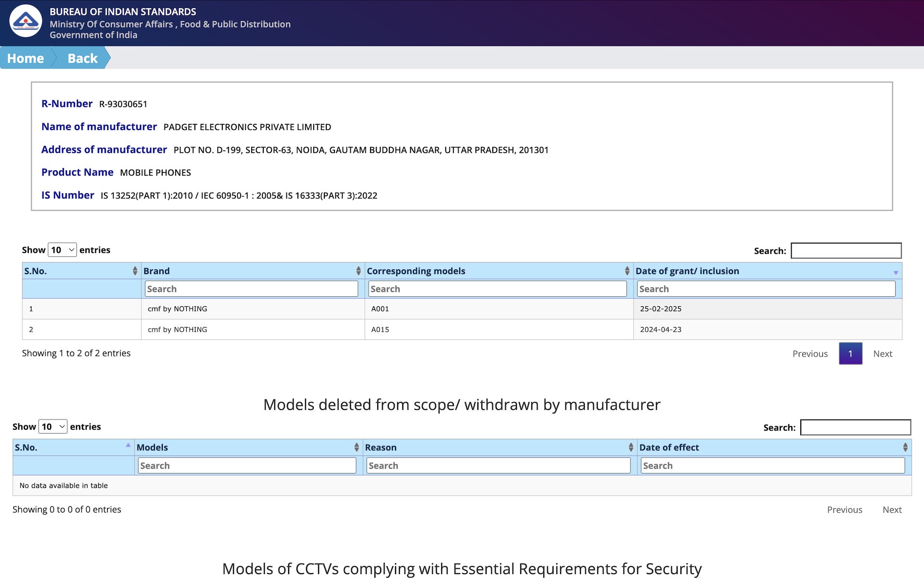Click Next in deleted models pagination
Viewport: 924px width, 578px height.
892,510
